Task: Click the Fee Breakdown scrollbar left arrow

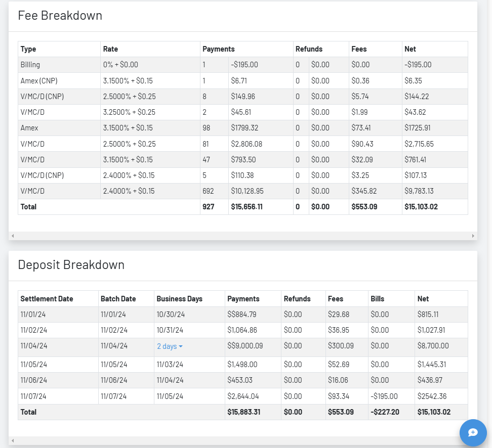Action: pos(13,236)
